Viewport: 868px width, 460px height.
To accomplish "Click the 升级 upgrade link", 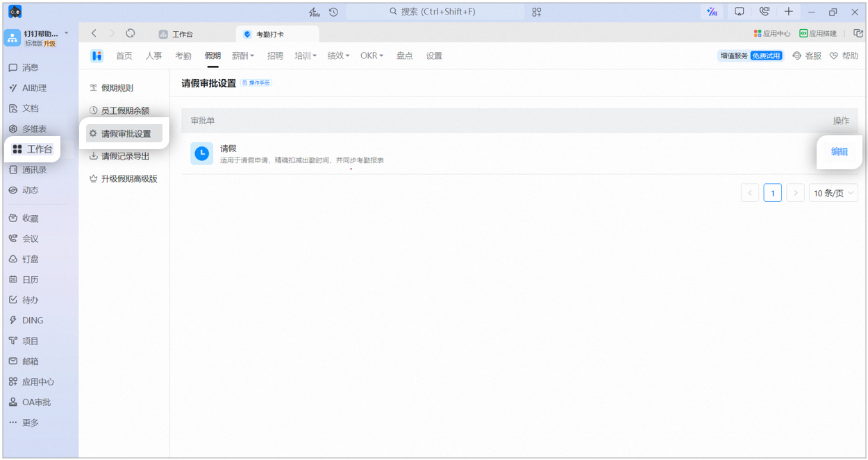I will [49, 44].
